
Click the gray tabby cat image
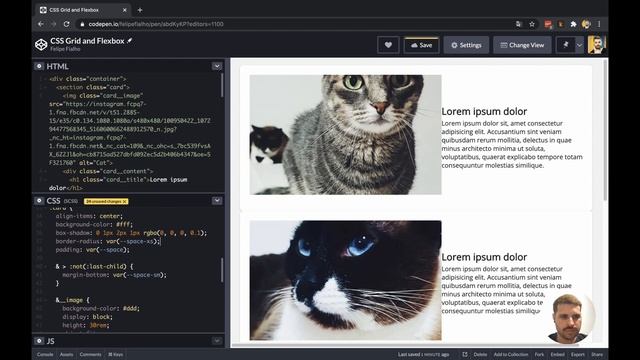click(345, 134)
